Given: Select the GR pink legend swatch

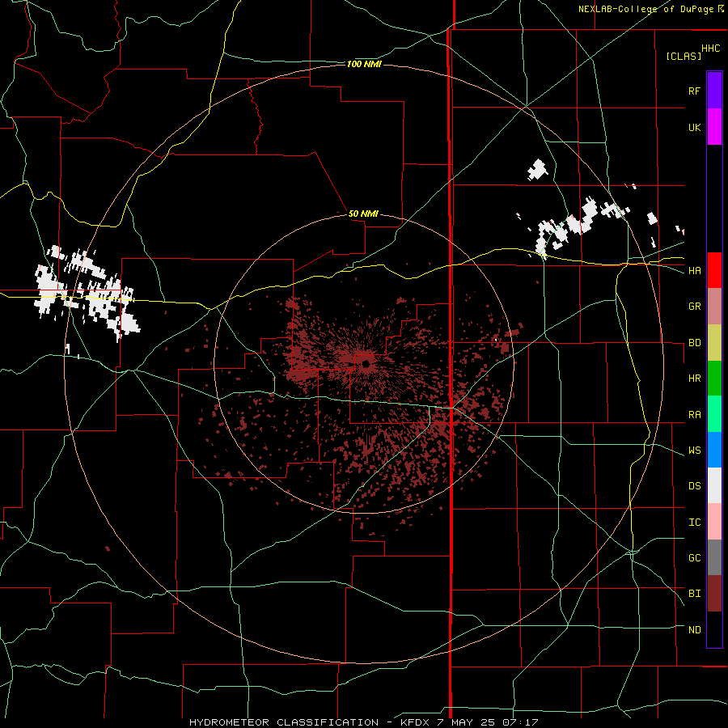Looking at the screenshot, I should [x=714, y=307].
